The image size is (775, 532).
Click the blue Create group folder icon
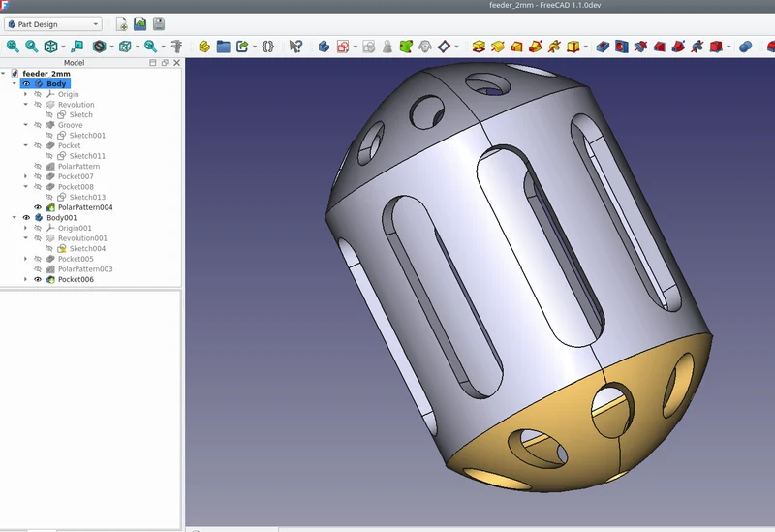(x=224, y=47)
